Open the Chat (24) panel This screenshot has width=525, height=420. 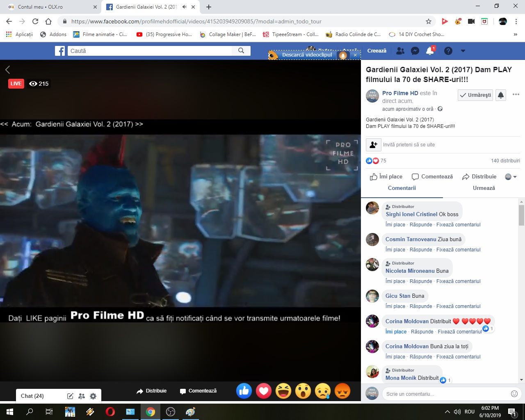pyautogui.click(x=32, y=396)
